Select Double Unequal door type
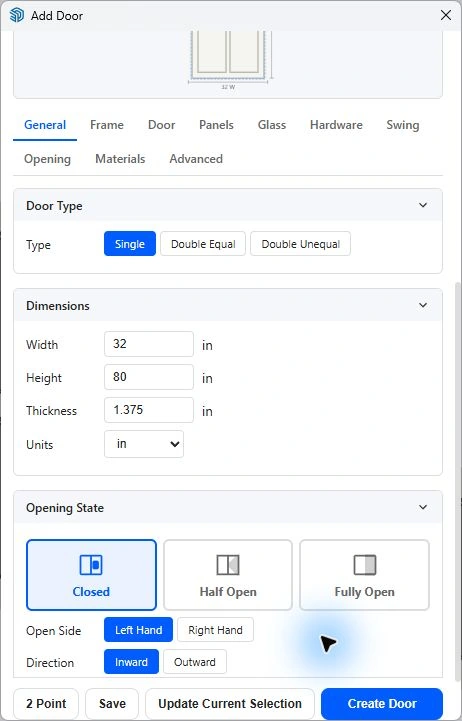Image resolution: width=462 pixels, height=721 pixels. [301, 244]
